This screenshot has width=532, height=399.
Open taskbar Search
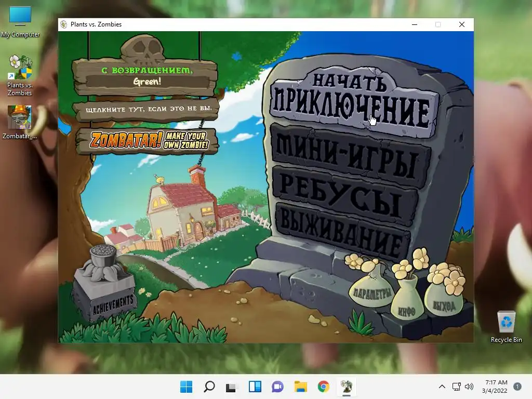209,387
